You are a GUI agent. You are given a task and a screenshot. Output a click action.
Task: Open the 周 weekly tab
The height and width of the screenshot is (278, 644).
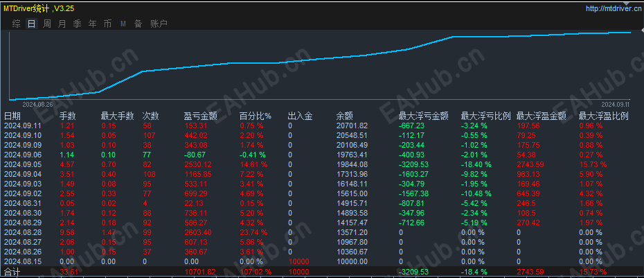coord(47,24)
